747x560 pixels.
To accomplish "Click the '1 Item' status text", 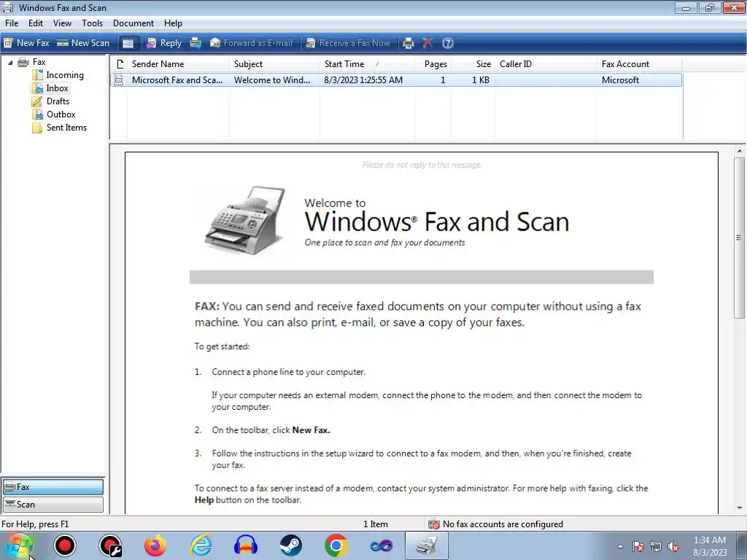I will pos(376,524).
